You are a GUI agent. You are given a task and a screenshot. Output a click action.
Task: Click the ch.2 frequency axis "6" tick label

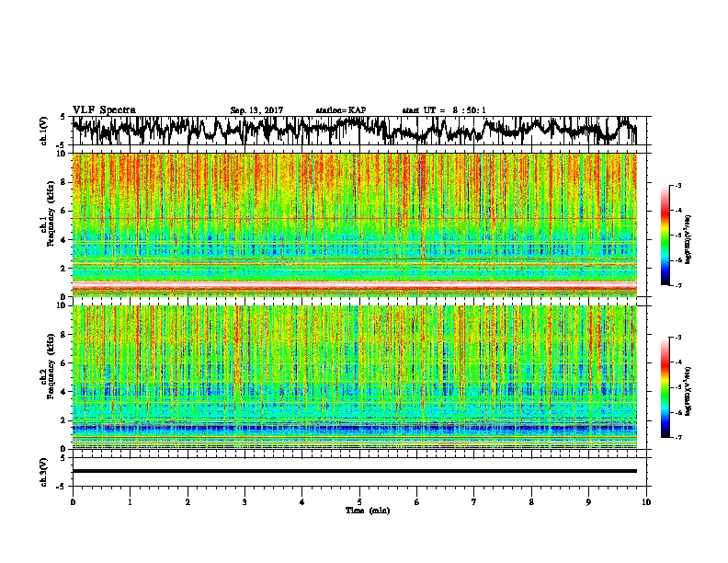tap(64, 362)
